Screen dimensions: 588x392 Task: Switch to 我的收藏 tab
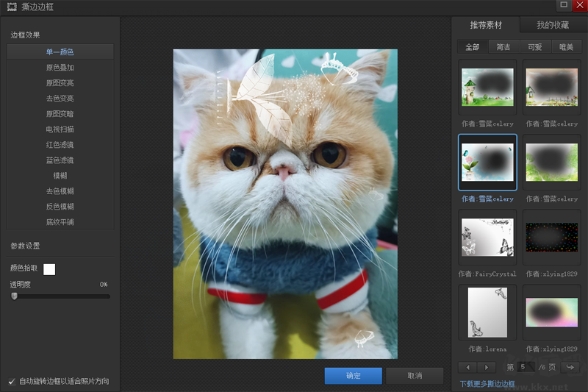click(553, 25)
